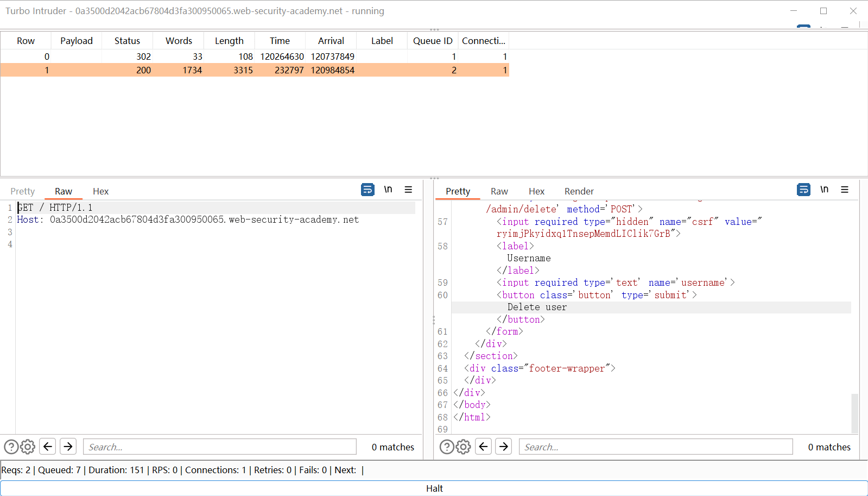Viewport: 868px width, 496px height.
Task: Open response search settings gear
Action: coord(464,447)
